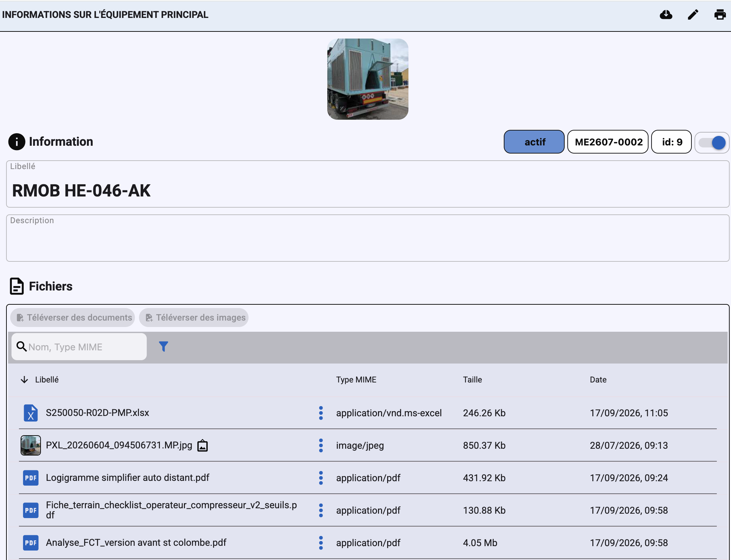Click the 130.88 Kb size cell

[484, 511]
